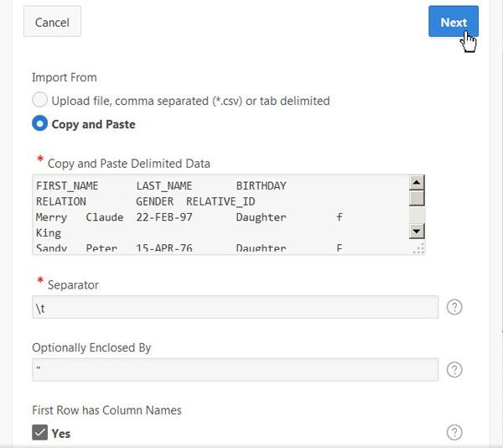Open help for the Separator field

[454, 307]
